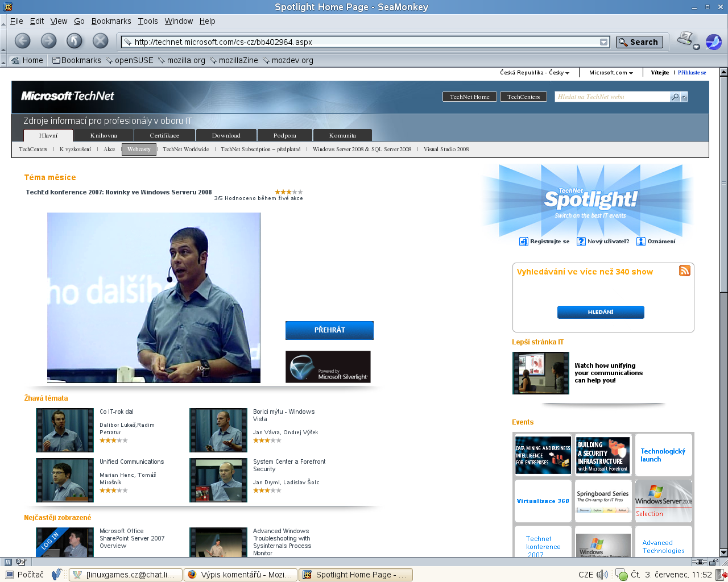
Task: Open the Borici mýtu Windows Vista thumbnail
Action: point(218,430)
